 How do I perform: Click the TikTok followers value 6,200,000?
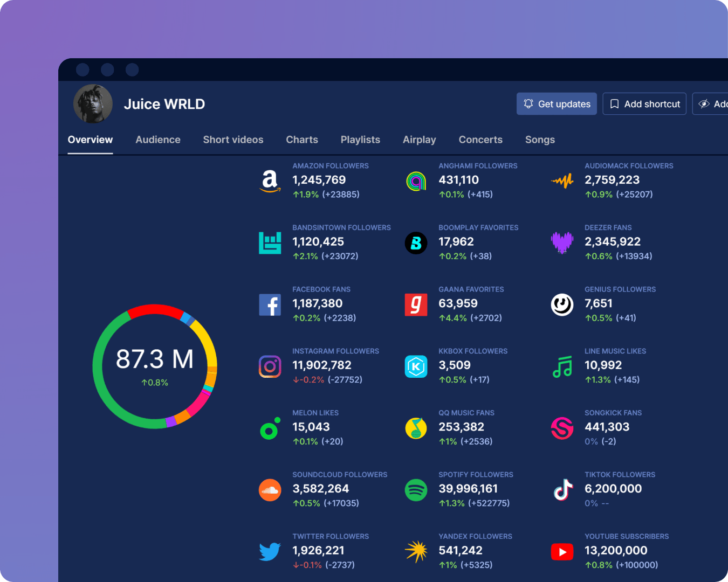point(613,489)
